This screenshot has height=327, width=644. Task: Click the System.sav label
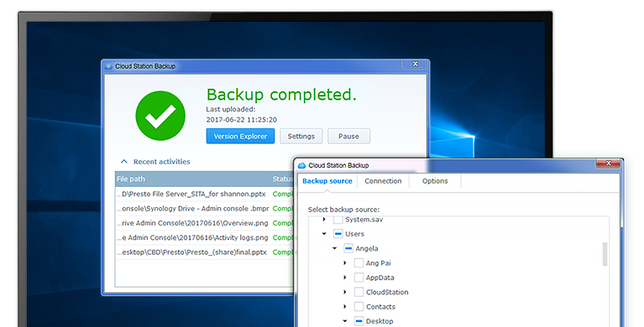364,220
